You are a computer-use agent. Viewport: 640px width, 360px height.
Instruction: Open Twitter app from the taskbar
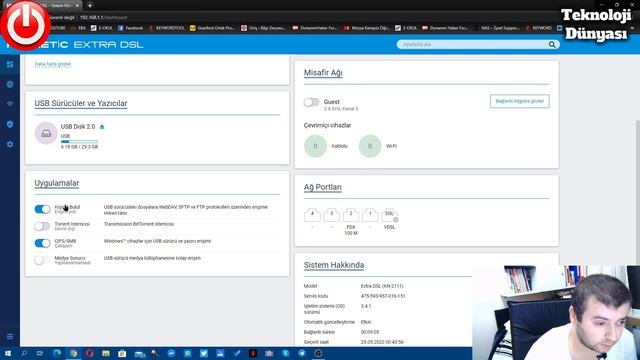pyautogui.click(x=204, y=353)
